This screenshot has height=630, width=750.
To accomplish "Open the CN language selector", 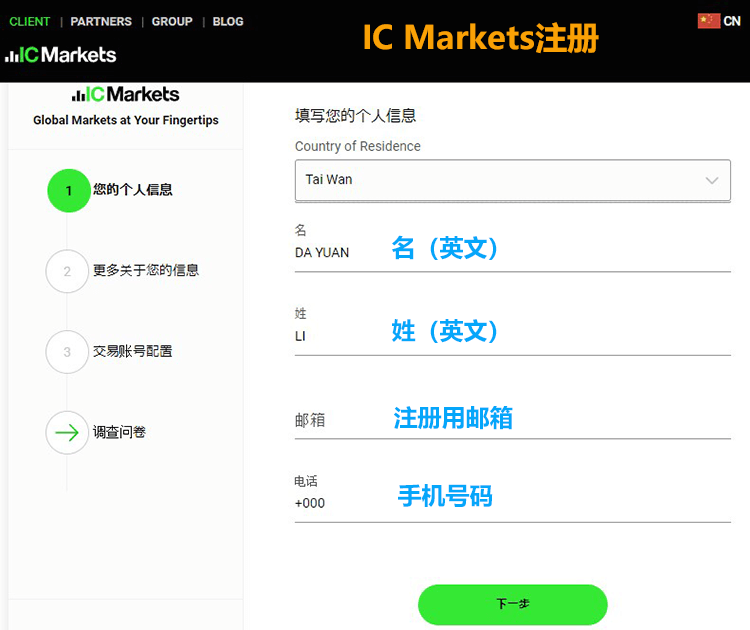I will tap(719, 21).
